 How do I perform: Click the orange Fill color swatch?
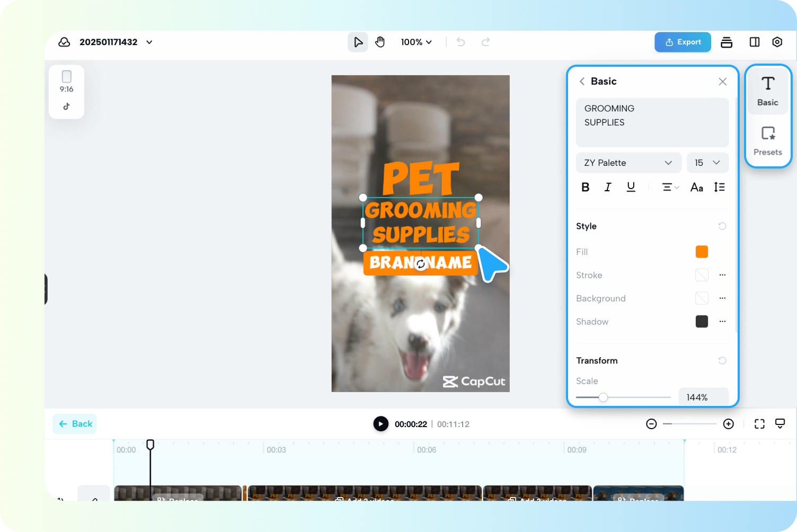702,252
